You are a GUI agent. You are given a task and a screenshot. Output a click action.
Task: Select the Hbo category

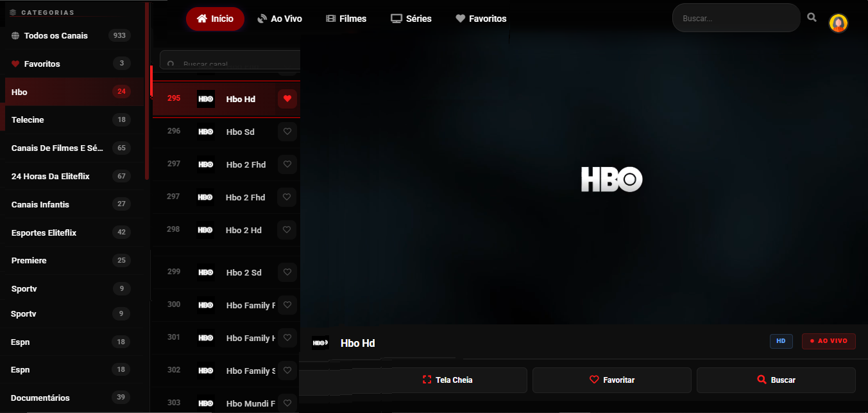point(74,92)
